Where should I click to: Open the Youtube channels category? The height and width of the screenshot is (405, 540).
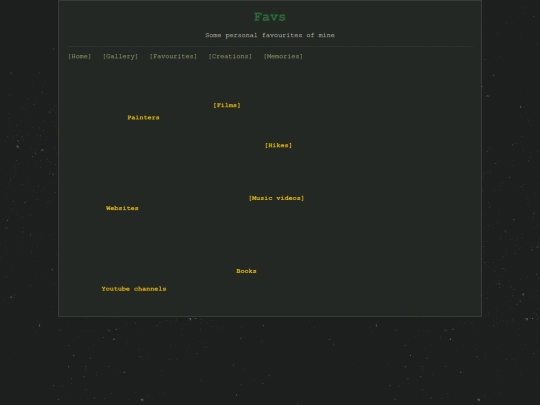tap(134, 289)
